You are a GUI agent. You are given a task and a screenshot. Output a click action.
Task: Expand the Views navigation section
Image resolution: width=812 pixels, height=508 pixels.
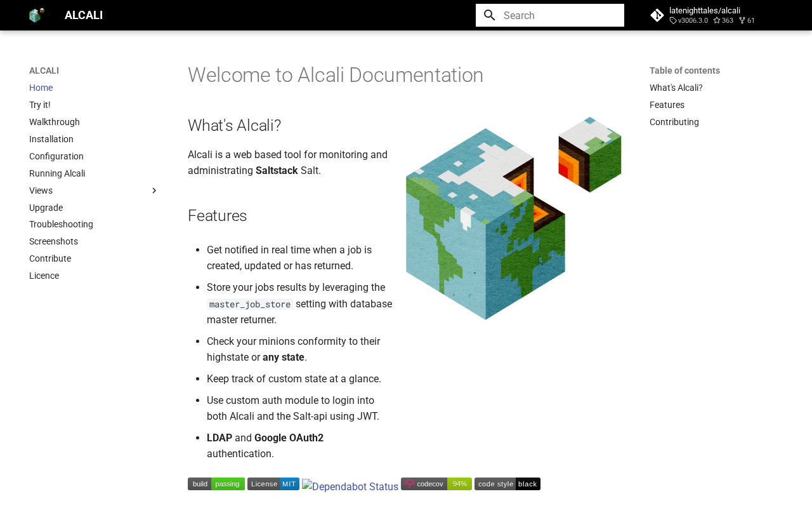tap(154, 190)
